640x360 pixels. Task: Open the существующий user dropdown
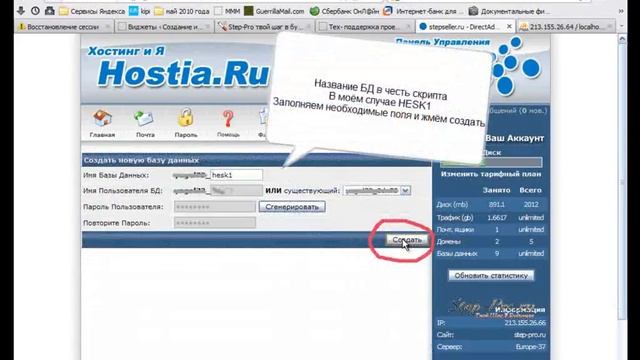[377, 191]
